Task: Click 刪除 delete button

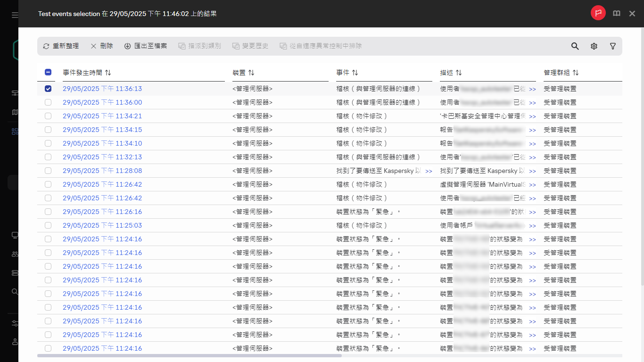Action: [x=102, y=46]
